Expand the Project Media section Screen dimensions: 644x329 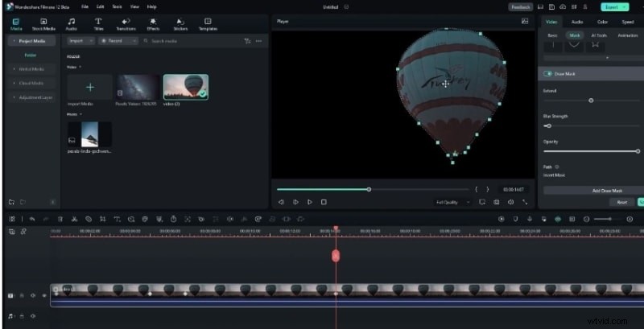(x=32, y=41)
